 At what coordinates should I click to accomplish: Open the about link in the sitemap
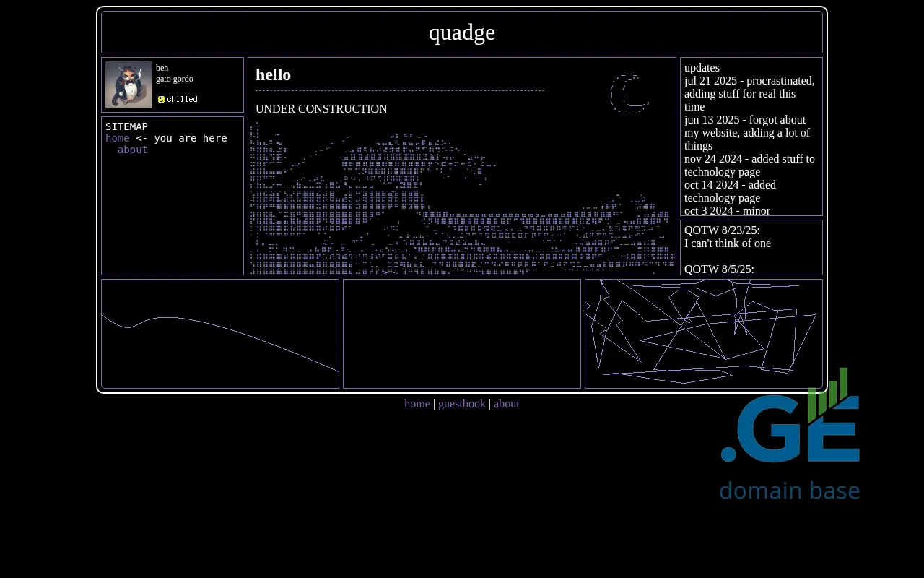pos(132,150)
